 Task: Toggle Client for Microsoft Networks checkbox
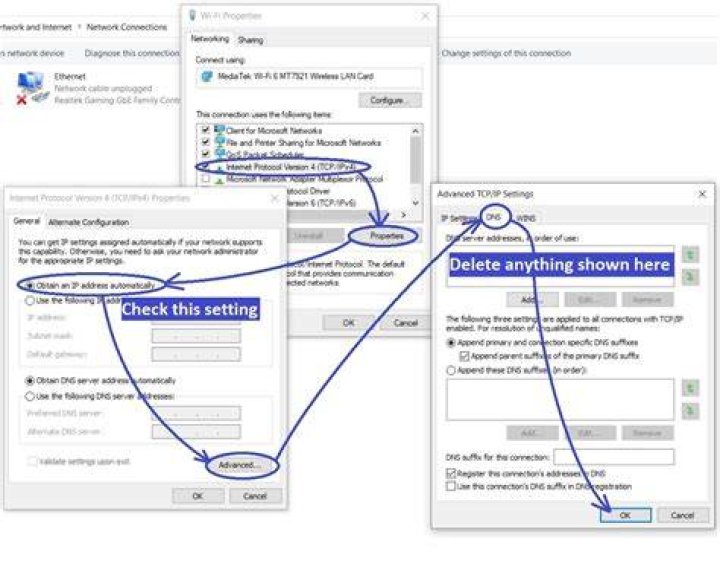[x=206, y=130]
